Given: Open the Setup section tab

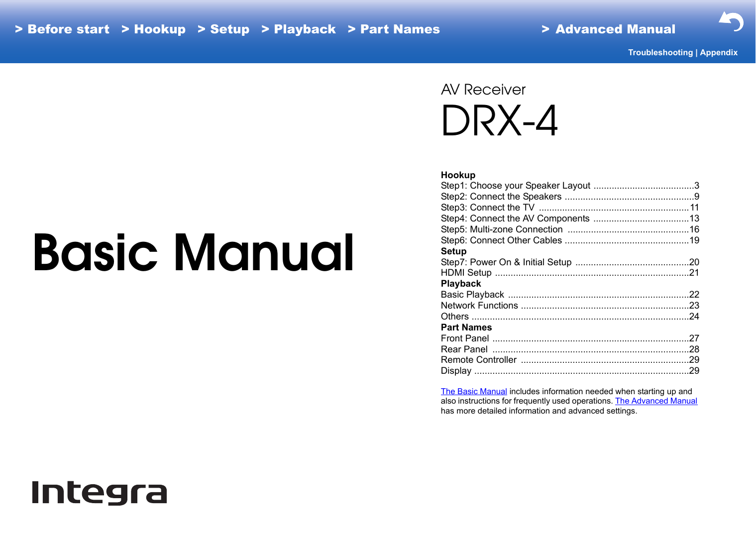Looking at the screenshot, I should [223, 29].
